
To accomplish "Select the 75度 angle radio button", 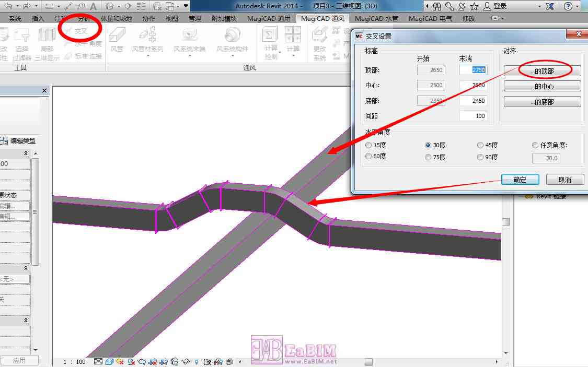I will click(x=428, y=157).
